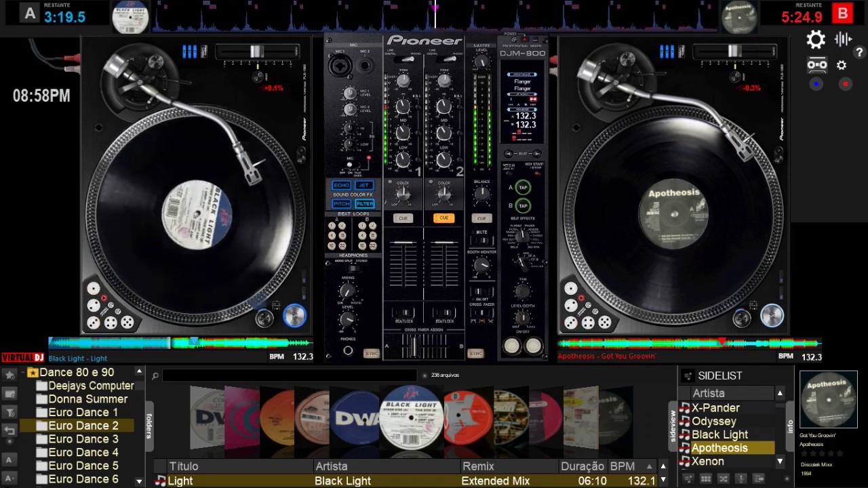Sort by Título column header

(x=240, y=466)
